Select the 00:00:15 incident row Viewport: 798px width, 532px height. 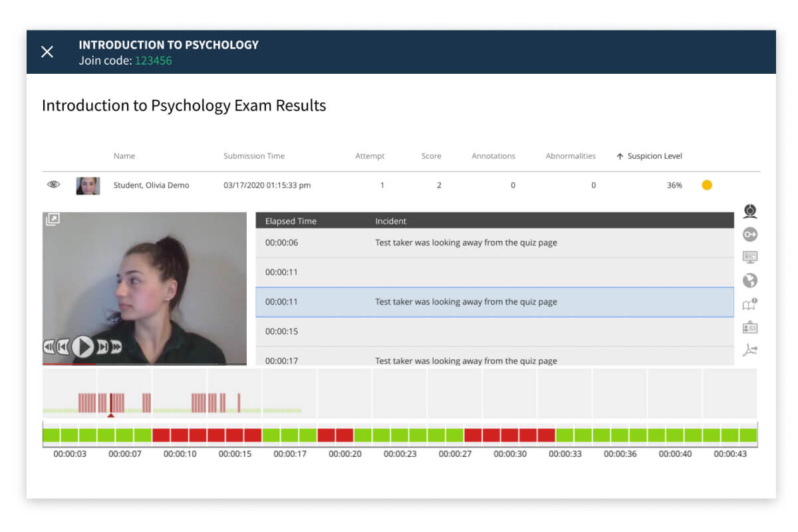point(495,331)
